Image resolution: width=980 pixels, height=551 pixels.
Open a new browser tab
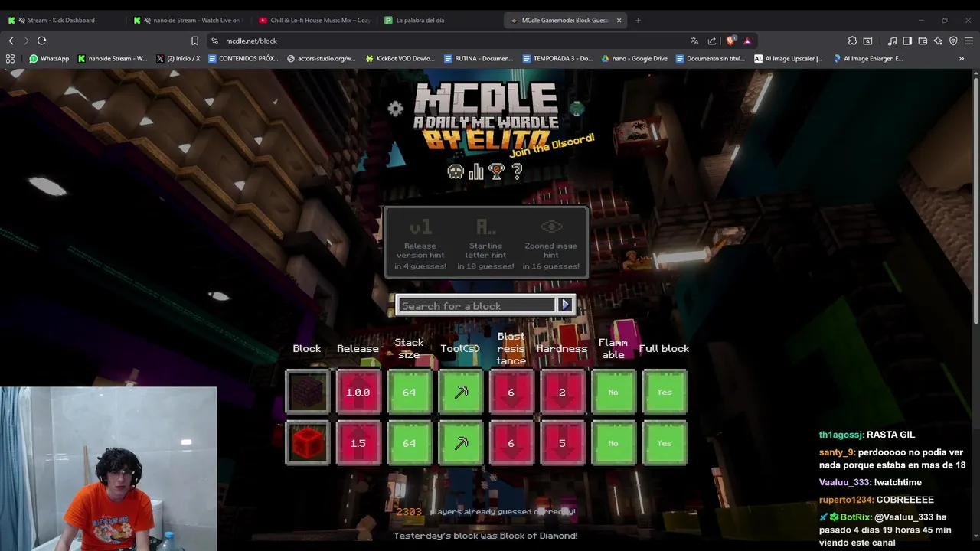point(638,20)
